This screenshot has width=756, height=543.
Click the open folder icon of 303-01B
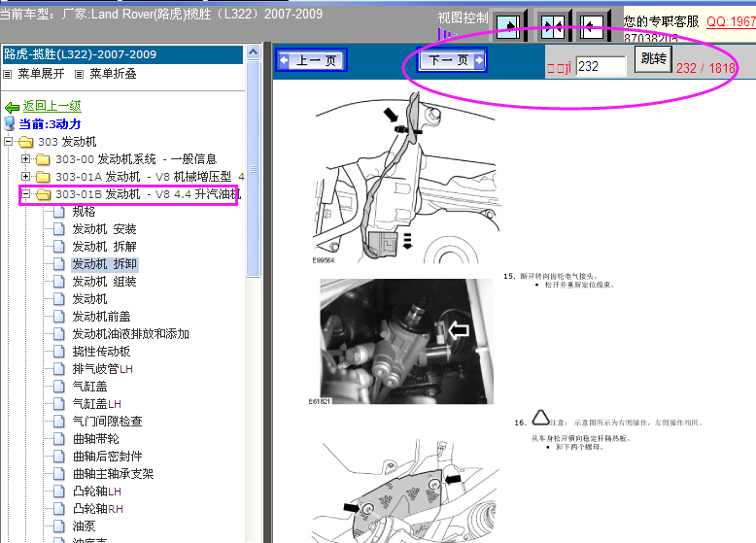(x=44, y=194)
